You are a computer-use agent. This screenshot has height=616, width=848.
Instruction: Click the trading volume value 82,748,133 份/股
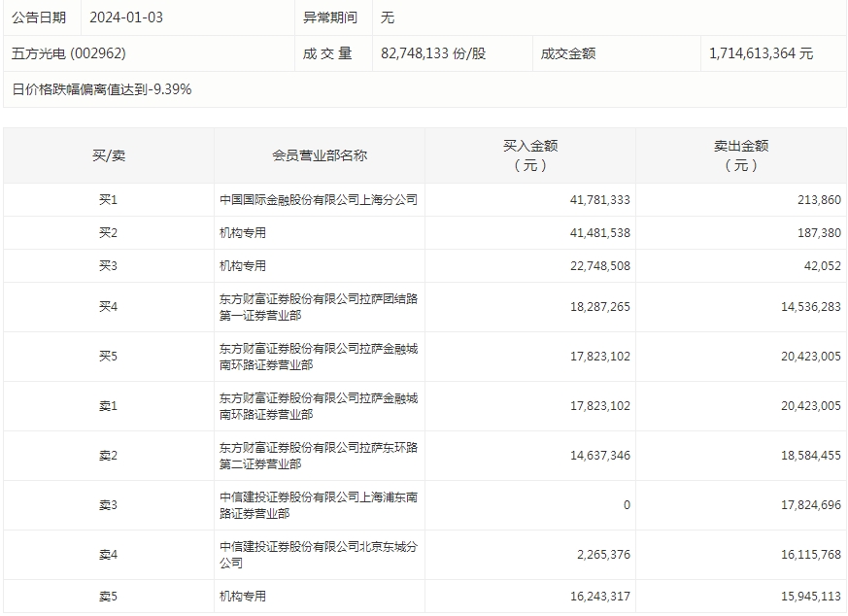433,53
